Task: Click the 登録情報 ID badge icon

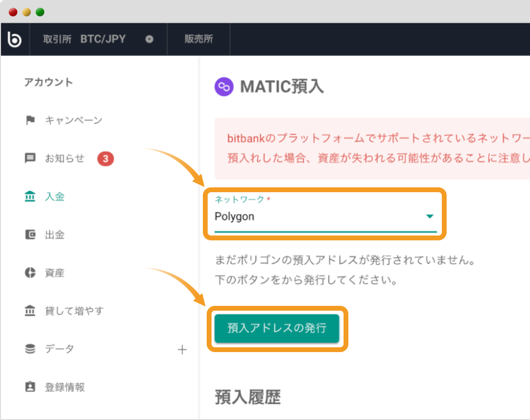Action: 30,387
